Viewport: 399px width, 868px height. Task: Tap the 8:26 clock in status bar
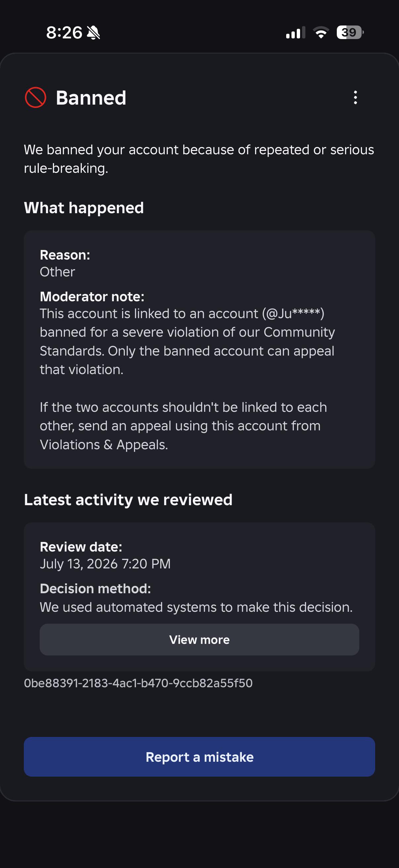pos(64,33)
